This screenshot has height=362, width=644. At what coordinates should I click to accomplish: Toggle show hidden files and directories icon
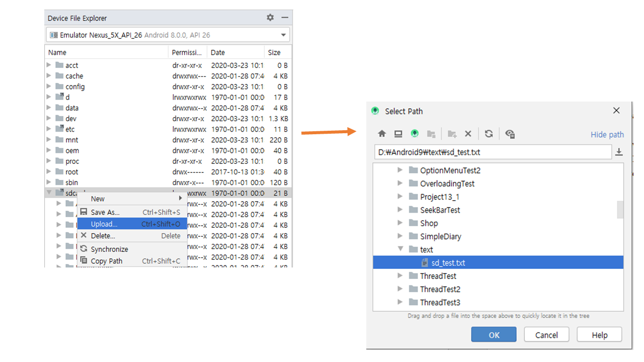[x=510, y=134]
